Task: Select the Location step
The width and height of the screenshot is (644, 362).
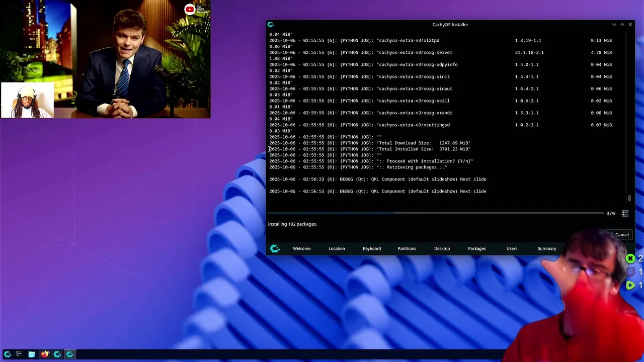Action: coord(337,248)
